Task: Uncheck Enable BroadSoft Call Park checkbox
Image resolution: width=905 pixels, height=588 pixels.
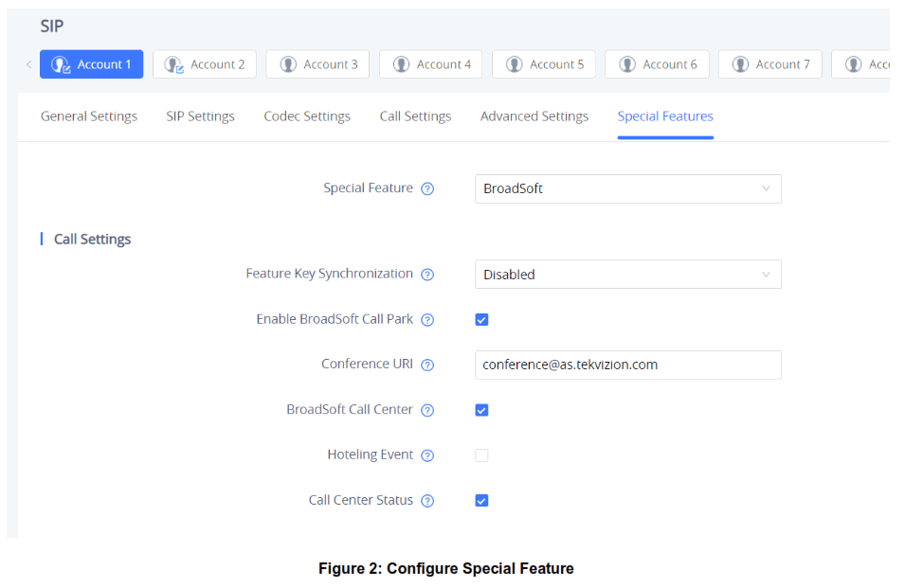Action: (481, 320)
